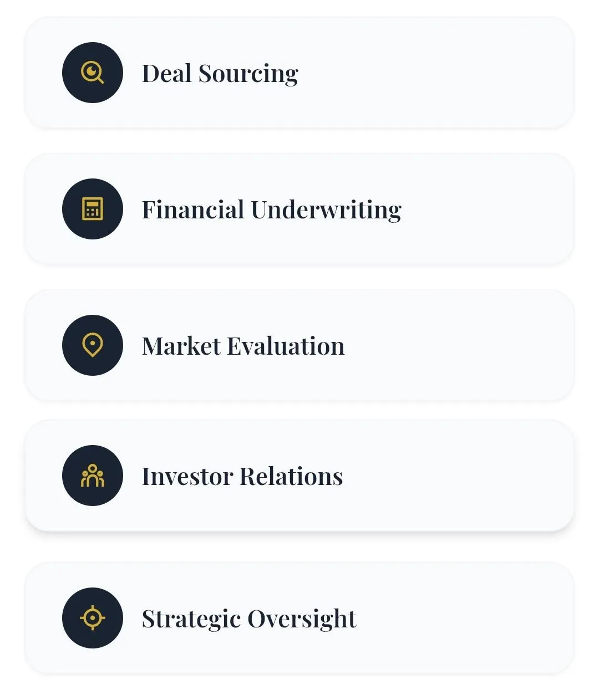Click blank area of Financial Underwriting card
This screenshot has height=700, width=599.
click(488, 210)
